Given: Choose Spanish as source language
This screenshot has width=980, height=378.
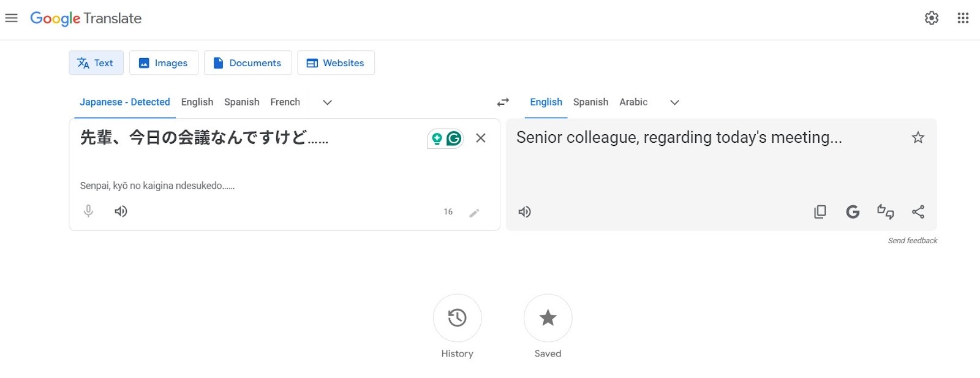Looking at the screenshot, I should click(241, 102).
